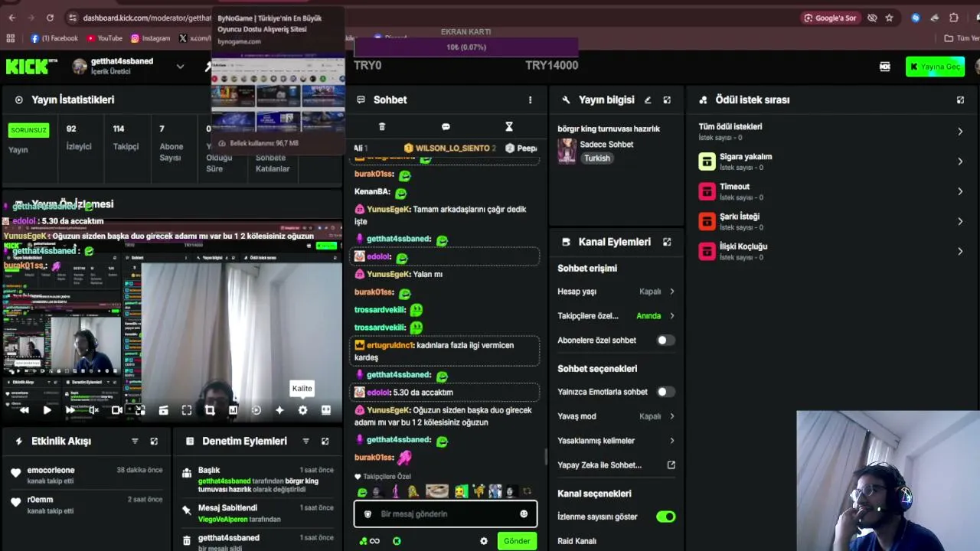The image size is (980, 551).
Task: Open Takipçilere özel setting
Action: coord(616,316)
